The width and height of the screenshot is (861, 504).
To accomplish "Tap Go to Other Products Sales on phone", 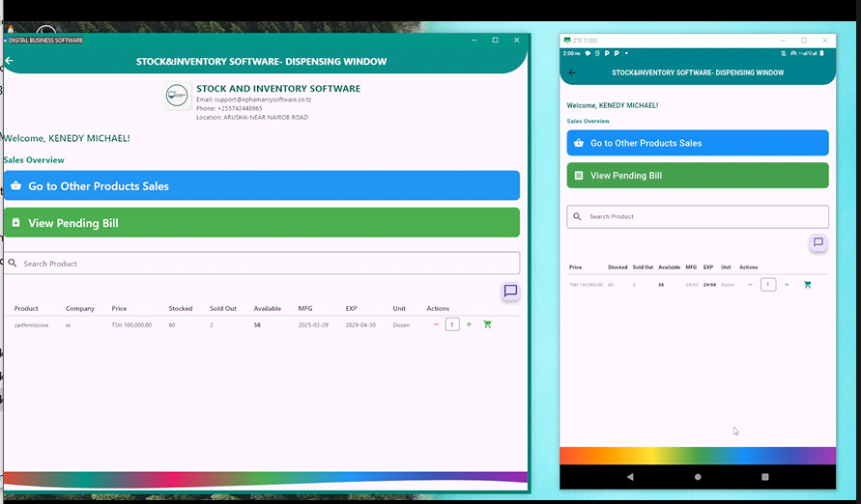I will tap(697, 143).
